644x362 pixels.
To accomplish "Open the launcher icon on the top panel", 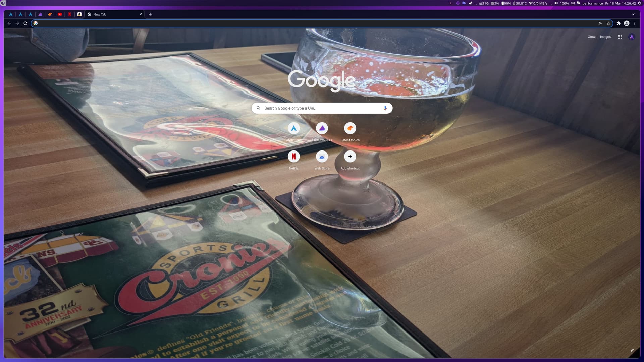I will pyautogui.click(x=3, y=3).
